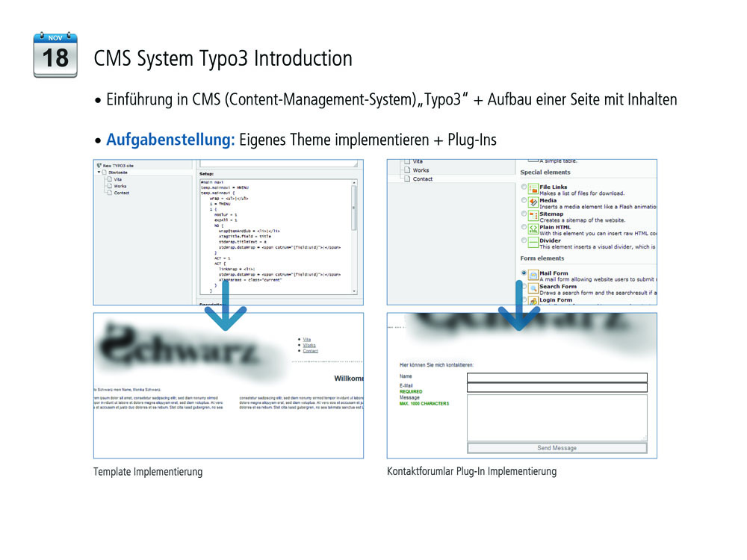Select the Media element icon
The width and height of the screenshot is (747, 560).
point(533,202)
